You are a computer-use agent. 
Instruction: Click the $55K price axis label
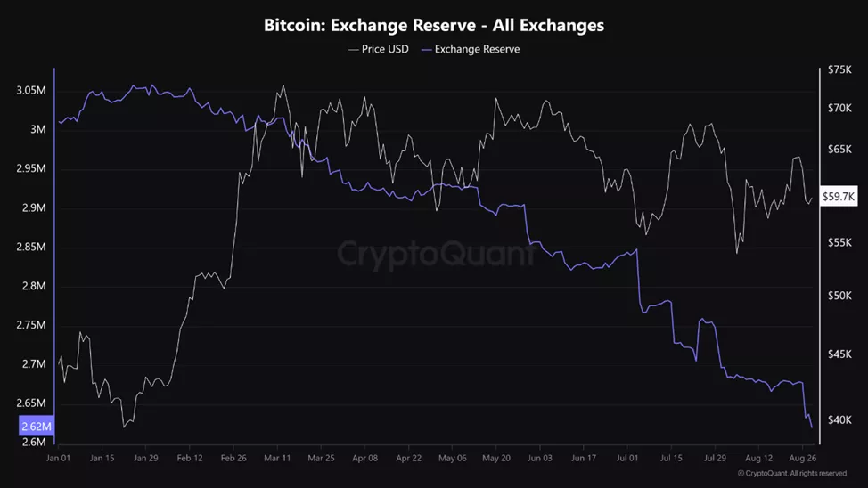(x=839, y=242)
